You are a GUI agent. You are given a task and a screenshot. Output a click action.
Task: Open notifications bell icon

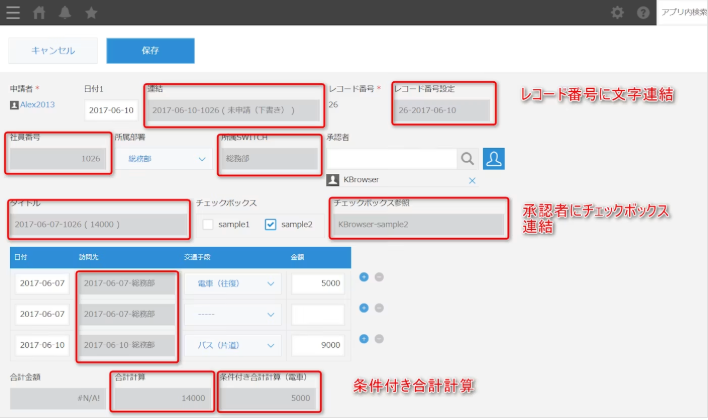pos(65,12)
